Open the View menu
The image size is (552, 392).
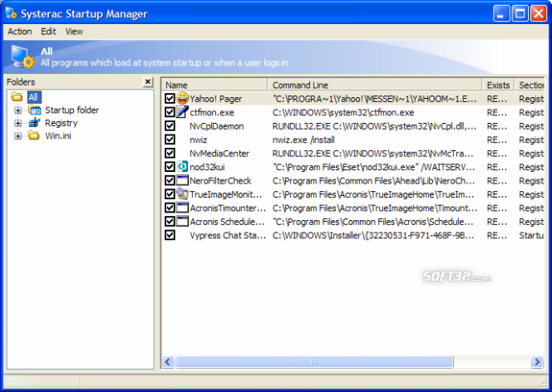tap(74, 32)
